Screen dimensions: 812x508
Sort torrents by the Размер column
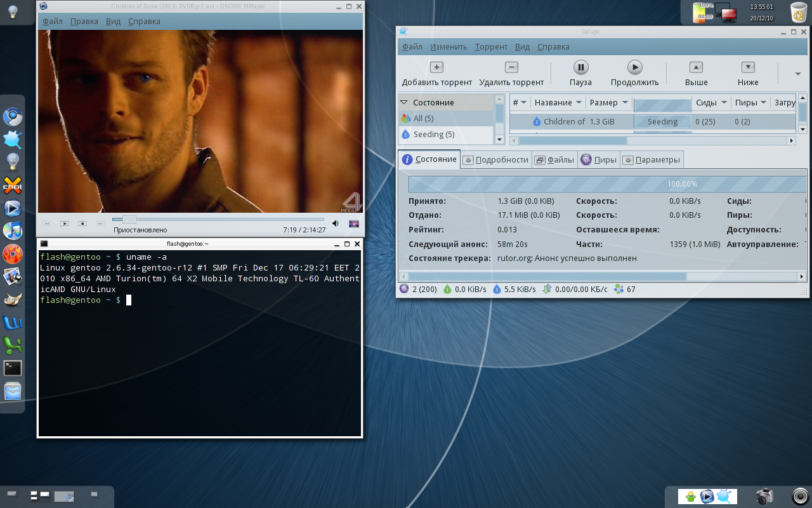tap(608, 102)
